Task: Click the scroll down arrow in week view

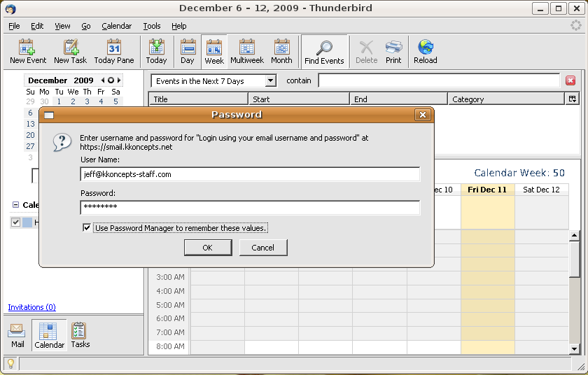Action: [575, 349]
